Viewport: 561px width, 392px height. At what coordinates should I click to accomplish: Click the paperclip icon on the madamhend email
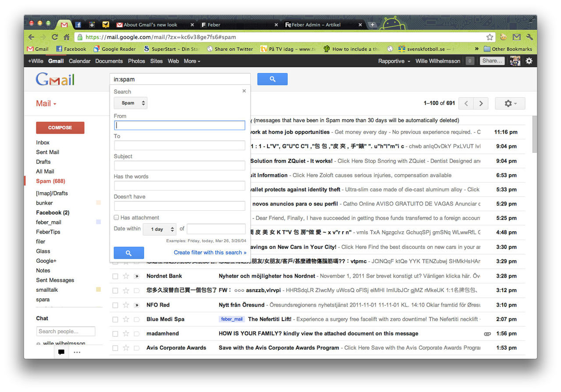[x=487, y=333]
